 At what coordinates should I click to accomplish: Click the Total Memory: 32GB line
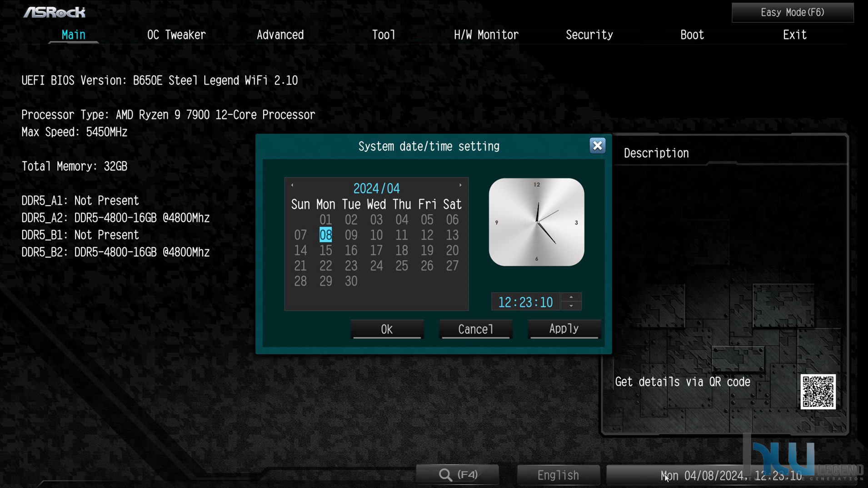tap(75, 167)
